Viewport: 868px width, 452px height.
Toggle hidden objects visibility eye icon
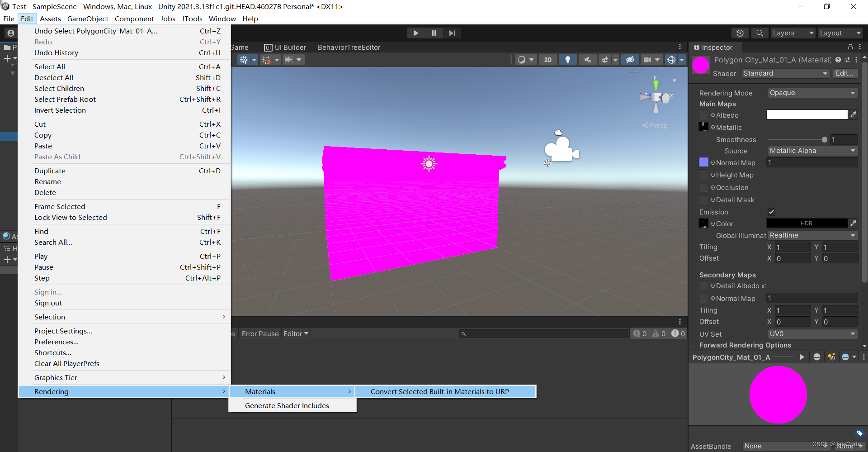click(630, 60)
